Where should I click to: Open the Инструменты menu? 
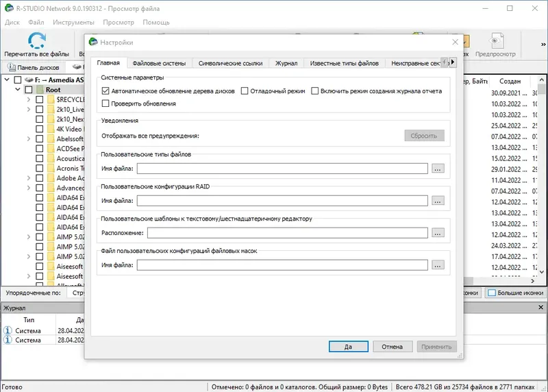click(74, 23)
